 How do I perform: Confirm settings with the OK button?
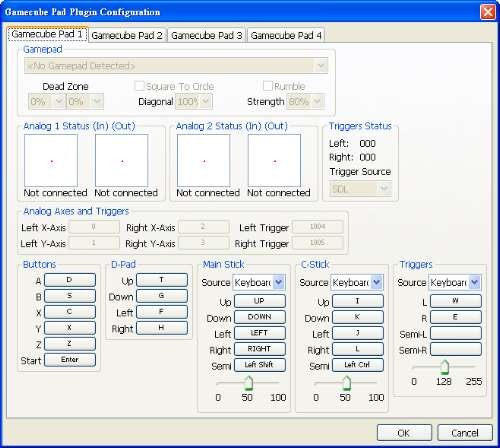click(404, 433)
